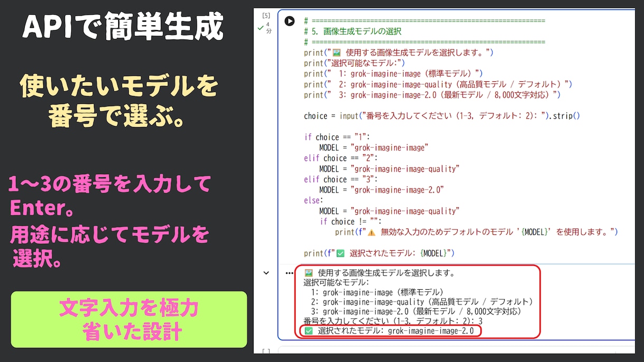Open the three-dot output options menu
The width and height of the screenshot is (644, 362).
289,273
